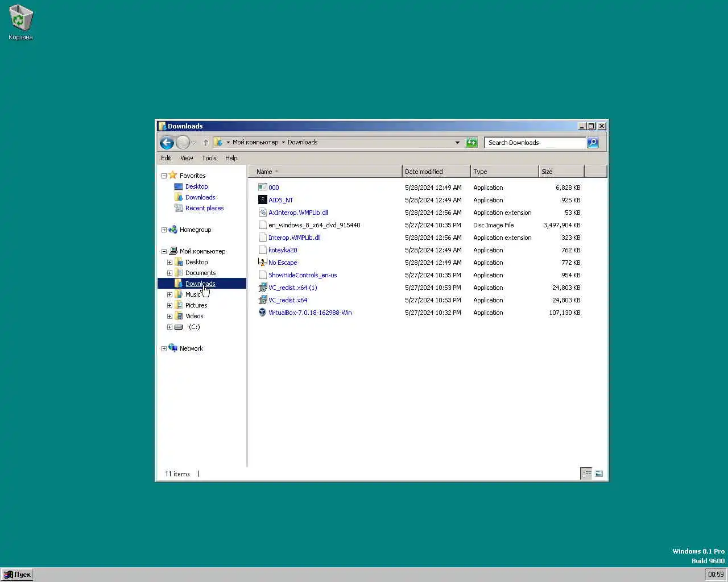Select the VC_redist.x64 (1) installer icon
This screenshot has height=582, width=728.
[262, 288]
